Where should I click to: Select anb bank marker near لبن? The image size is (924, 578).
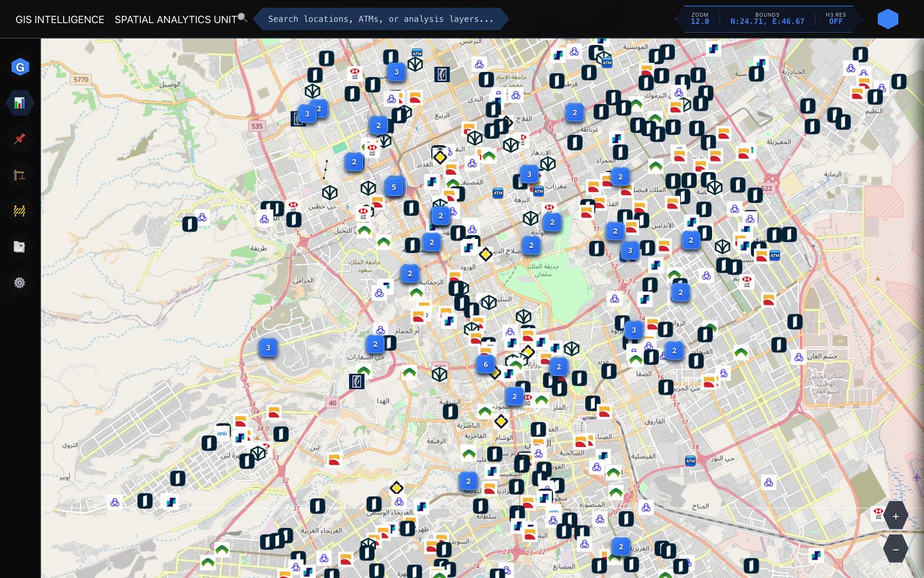pyautogui.click(x=222, y=433)
